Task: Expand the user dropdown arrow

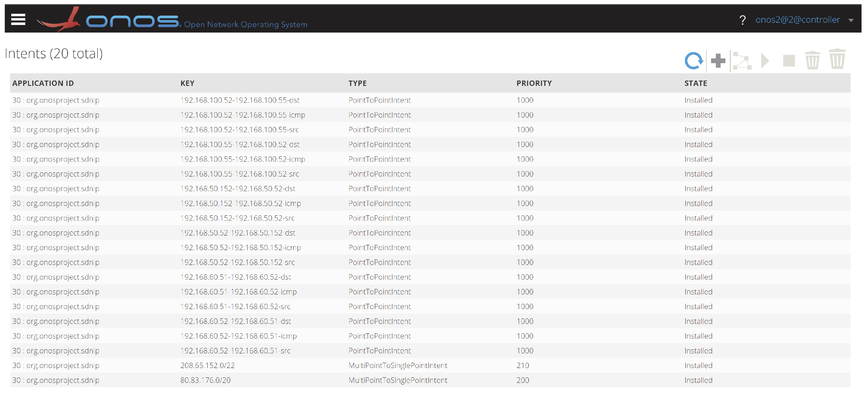Action: (851, 20)
